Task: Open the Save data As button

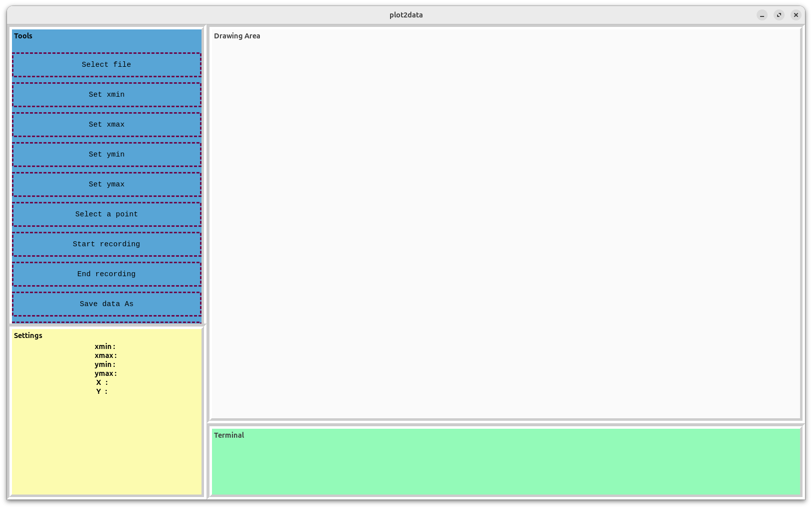Action: point(107,304)
